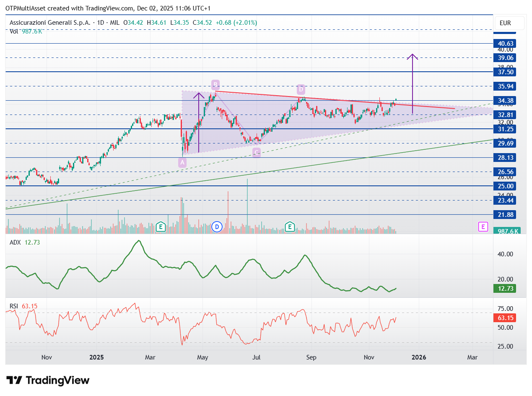This screenshot has height=396, width=532.
Task: Click the earnings E icon near August
Action: click(289, 227)
